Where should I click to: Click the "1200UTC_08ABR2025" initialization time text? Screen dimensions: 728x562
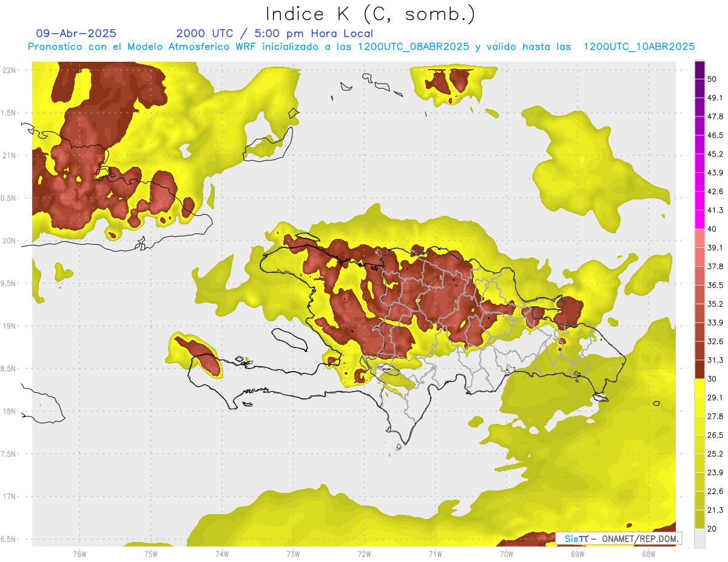[x=413, y=47]
